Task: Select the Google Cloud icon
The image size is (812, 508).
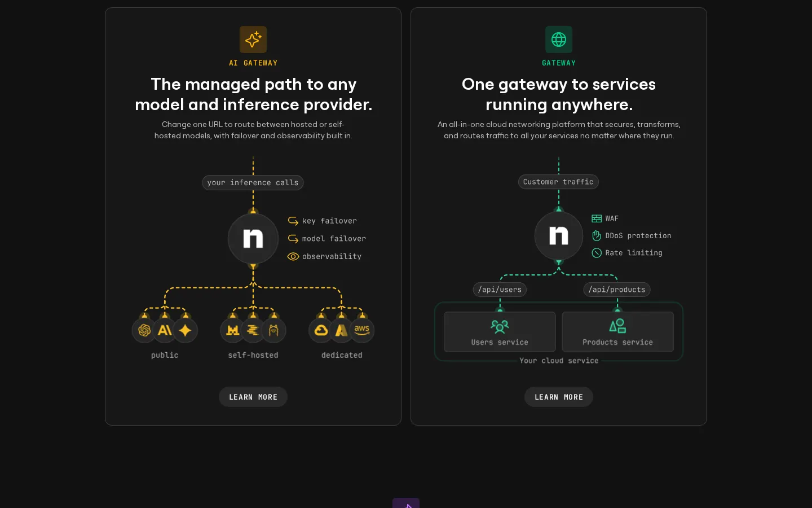Action: tap(321, 330)
